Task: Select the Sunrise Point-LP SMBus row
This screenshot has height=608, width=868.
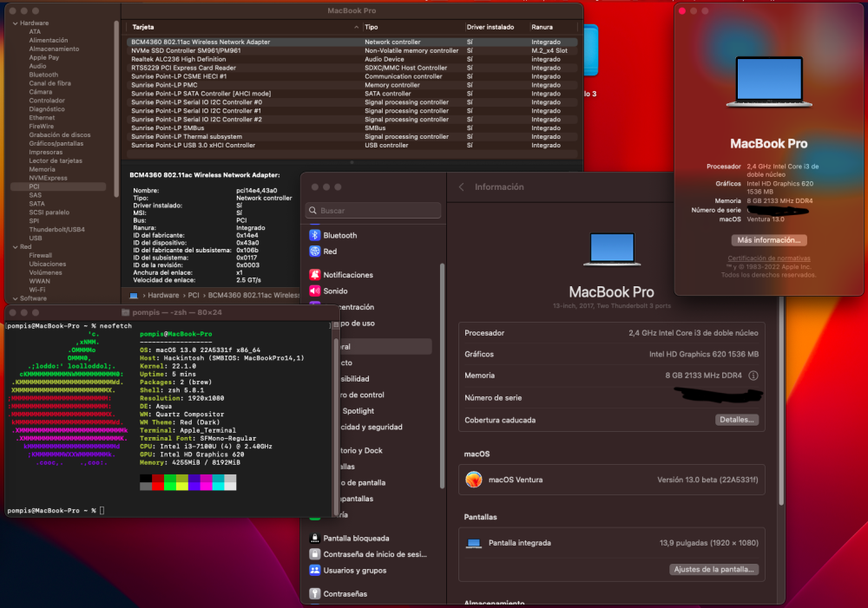Action: point(352,127)
